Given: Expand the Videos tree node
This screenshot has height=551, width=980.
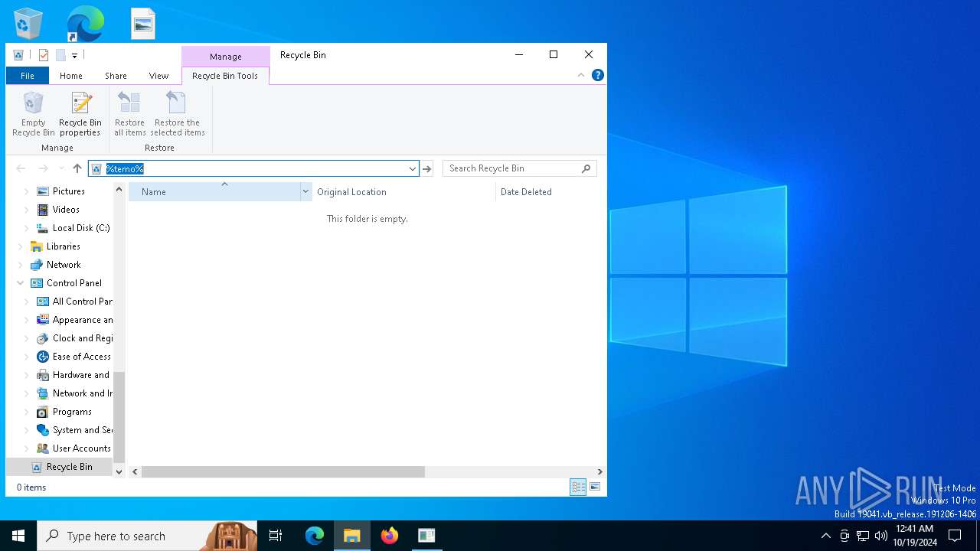Looking at the screenshot, I should (x=27, y=210).
